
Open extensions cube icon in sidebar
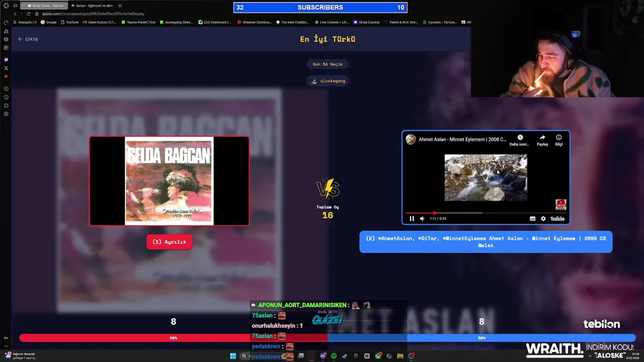pos(6,106)
